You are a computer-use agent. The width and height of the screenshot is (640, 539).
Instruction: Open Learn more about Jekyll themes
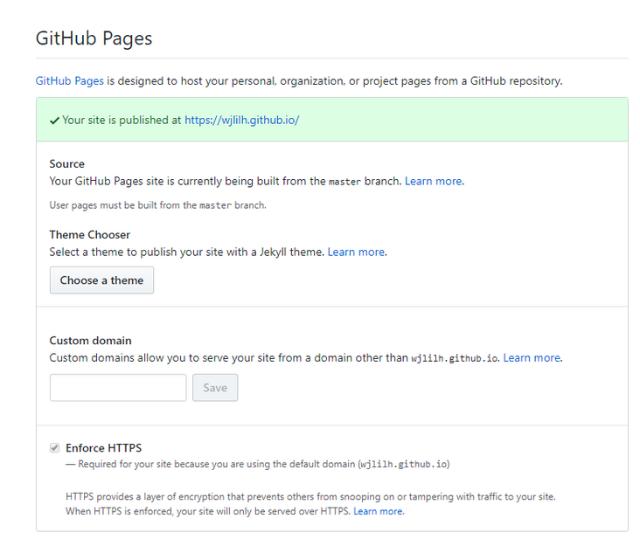(356, 252)
